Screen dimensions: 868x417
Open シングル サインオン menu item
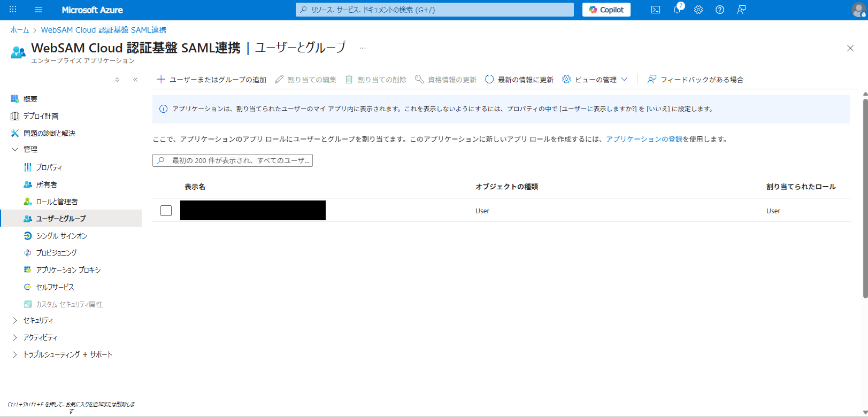pos(62,236)
